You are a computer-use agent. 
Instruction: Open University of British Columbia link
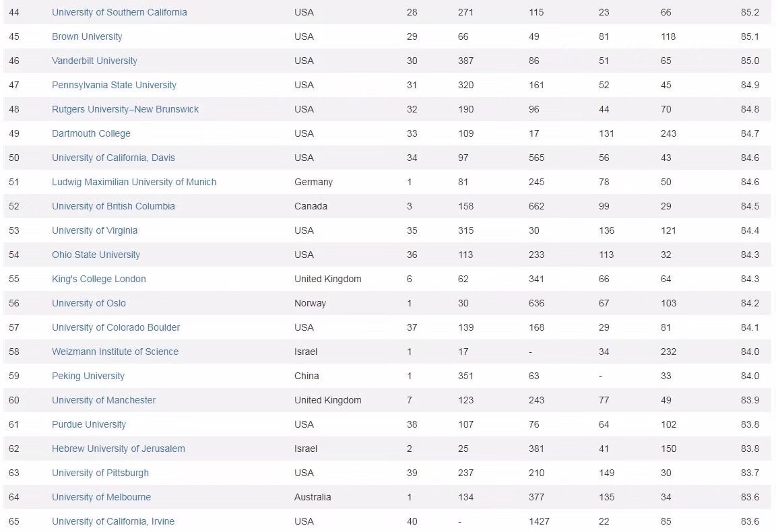pos(113,206)
